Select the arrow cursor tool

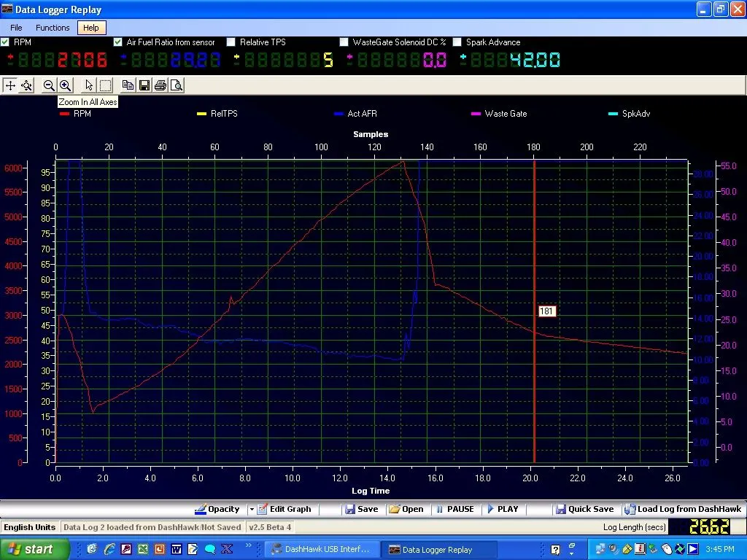(x=89, y=85)
